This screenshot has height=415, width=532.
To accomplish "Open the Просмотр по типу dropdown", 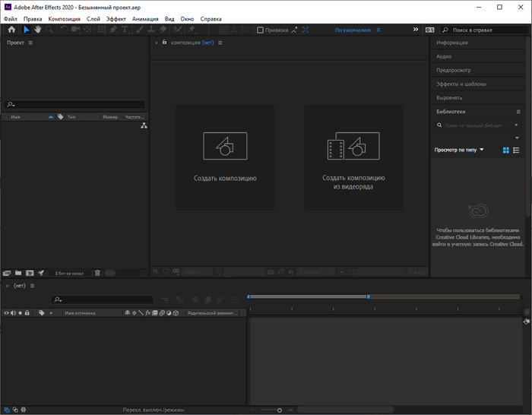I will click(459, 150).
